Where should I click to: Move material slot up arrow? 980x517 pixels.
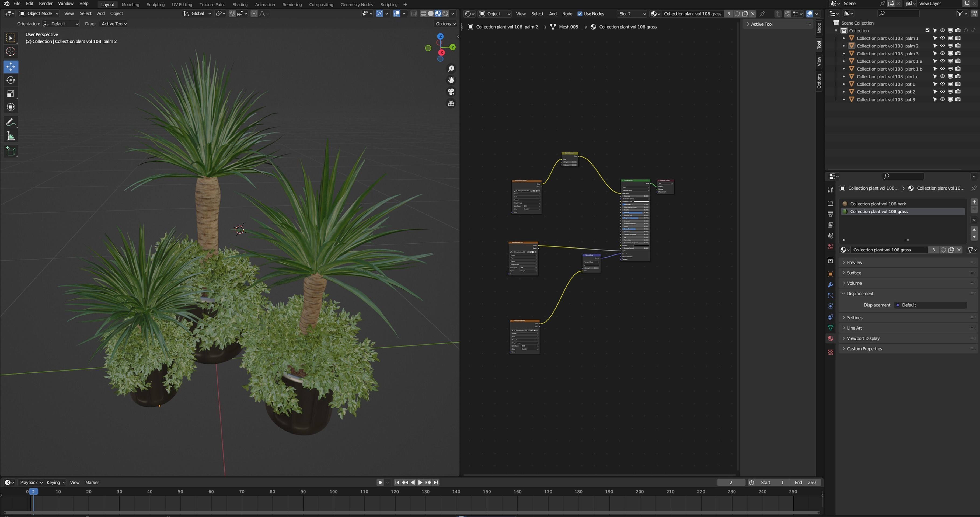pos(974,229)
